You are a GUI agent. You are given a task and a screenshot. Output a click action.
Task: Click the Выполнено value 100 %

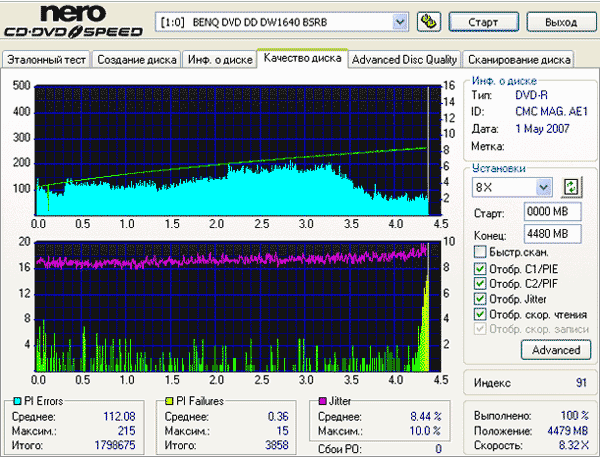coord(574,415)
